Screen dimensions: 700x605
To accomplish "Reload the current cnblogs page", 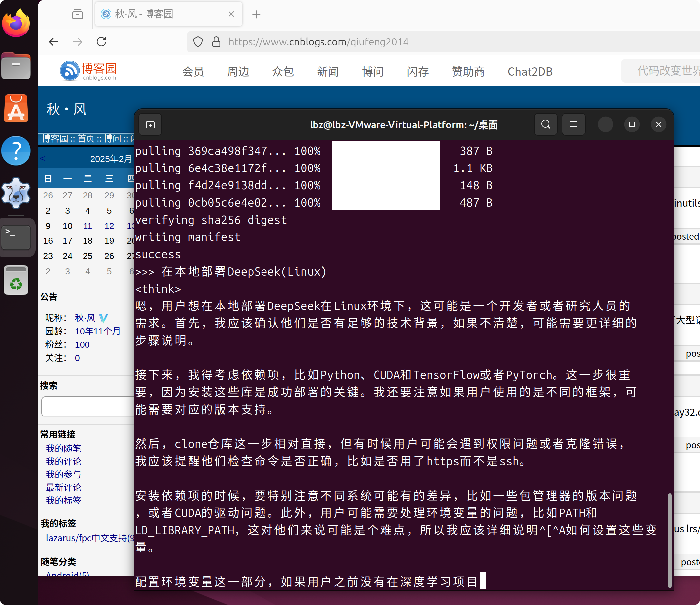I will tap(102, 42).
